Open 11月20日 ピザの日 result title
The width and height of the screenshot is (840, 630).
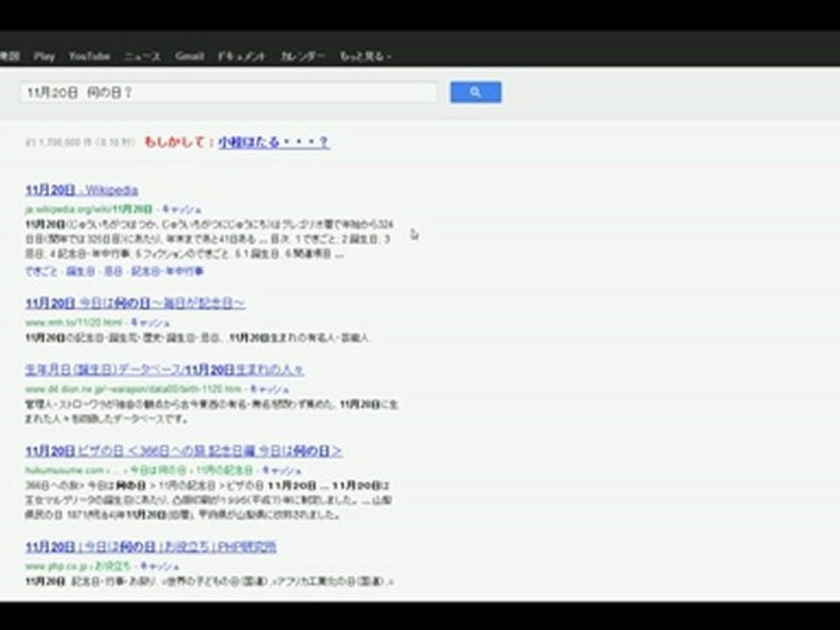184,451
